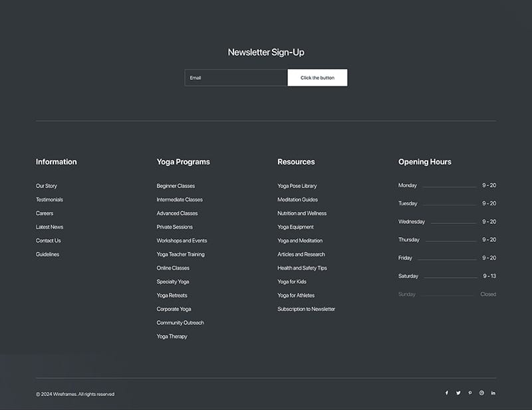The image size is (532, 410).
Task: Click the Yoga Teacher Training link
Action: [x=180, y=255]
